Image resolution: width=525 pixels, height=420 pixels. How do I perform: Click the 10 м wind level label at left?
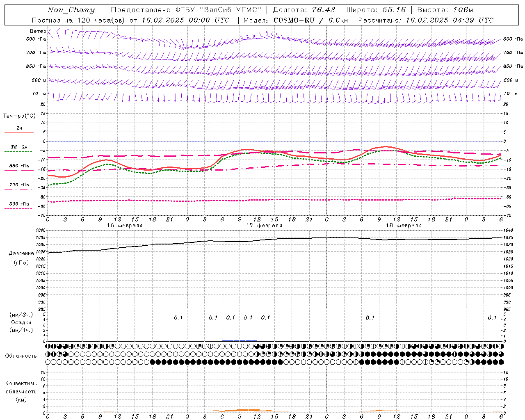tap(39, 94)
